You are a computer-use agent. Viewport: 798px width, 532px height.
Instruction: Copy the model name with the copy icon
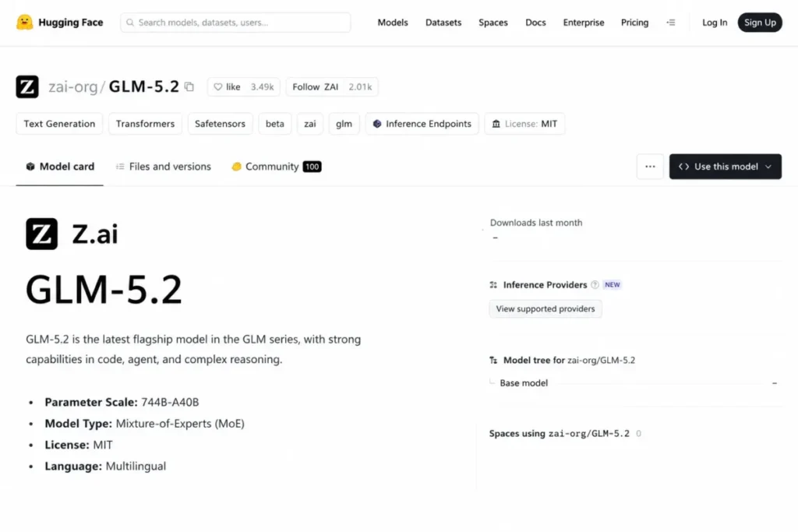[x=189, y=86]
